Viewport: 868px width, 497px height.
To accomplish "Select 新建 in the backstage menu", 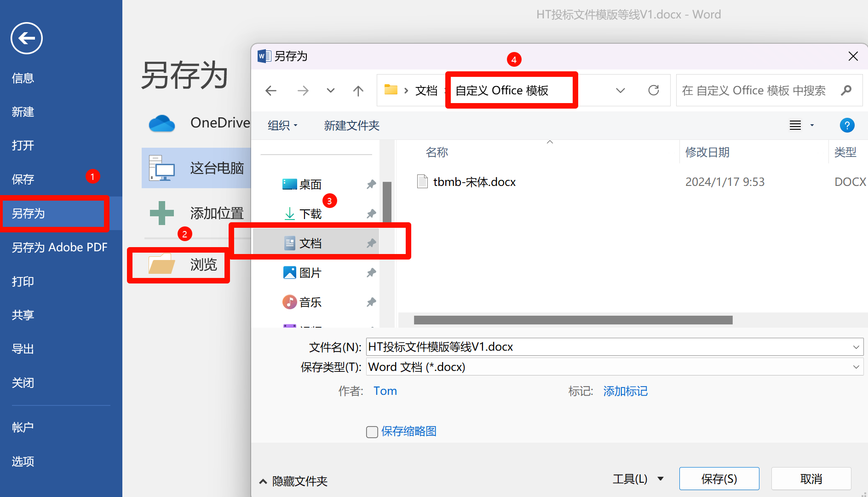I will tap(23, 112).
